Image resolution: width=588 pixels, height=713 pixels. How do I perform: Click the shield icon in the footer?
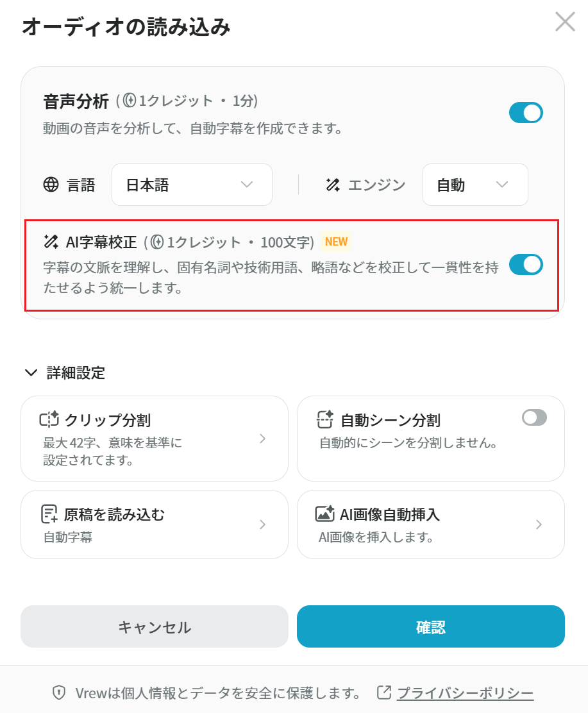59,693
